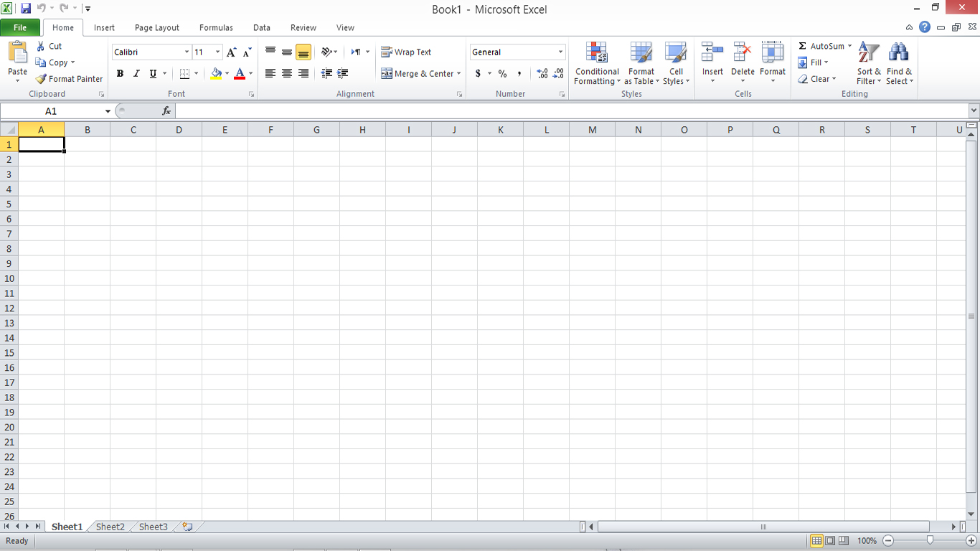Select the Sheet2 worksheet tab
This screenshot has width=980, height=551.
click(x=110, y=527)
